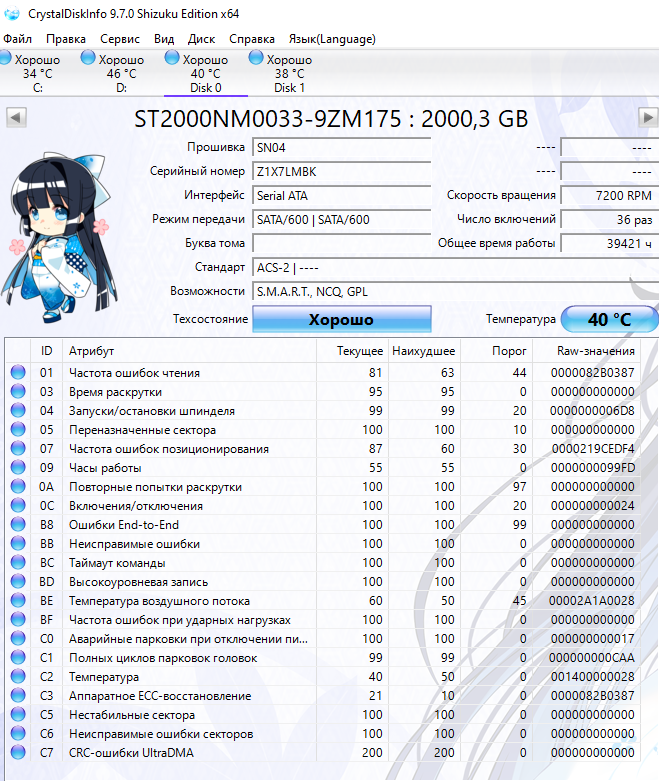
Task: Click status orb for attribute C2 row
Action: (x=18, y=676)
